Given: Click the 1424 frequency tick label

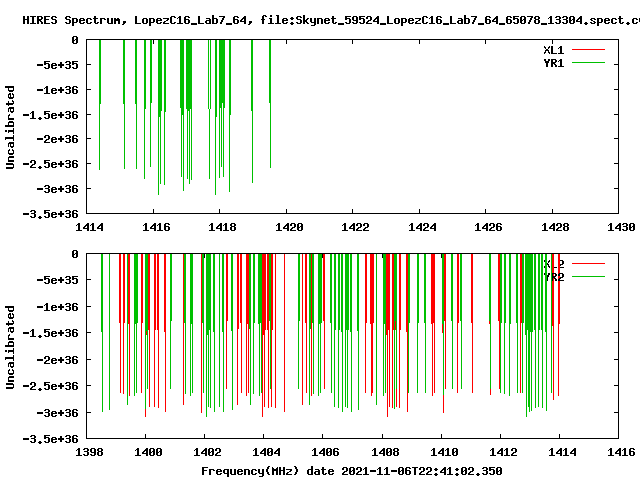Looking at the screenshot, I should click(x=422, y=227).
